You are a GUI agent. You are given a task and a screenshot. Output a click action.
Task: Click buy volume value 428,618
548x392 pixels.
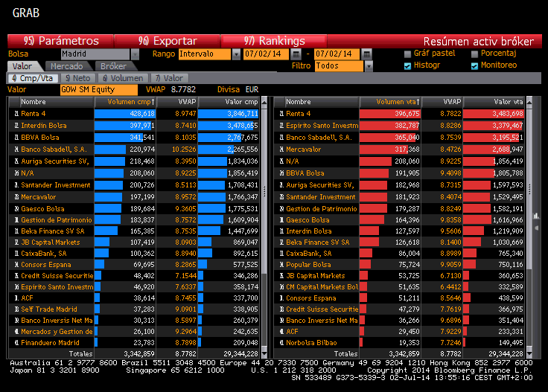click(x=142, y=114)
